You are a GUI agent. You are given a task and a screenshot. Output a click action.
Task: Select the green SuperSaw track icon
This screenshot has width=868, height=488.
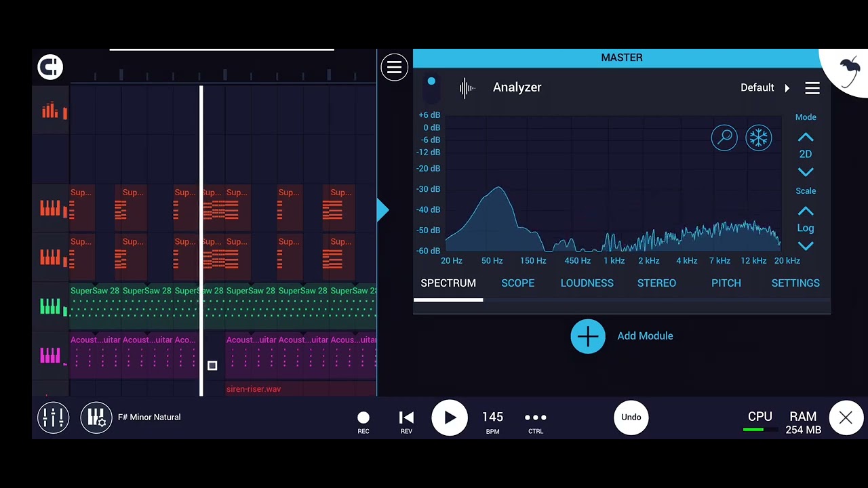[51, 307]
